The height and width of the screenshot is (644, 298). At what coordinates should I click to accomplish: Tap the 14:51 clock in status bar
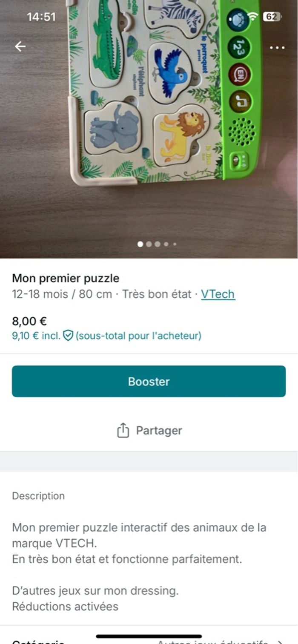[41, 17]
